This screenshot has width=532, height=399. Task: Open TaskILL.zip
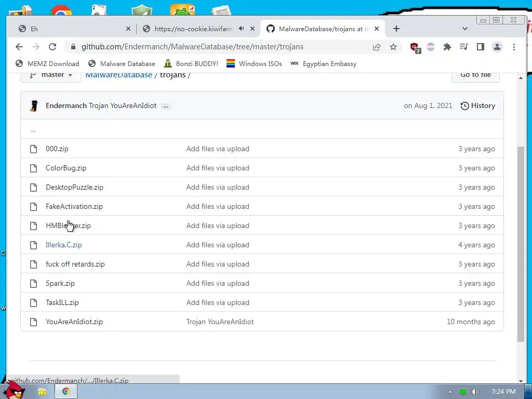(62, 303)
